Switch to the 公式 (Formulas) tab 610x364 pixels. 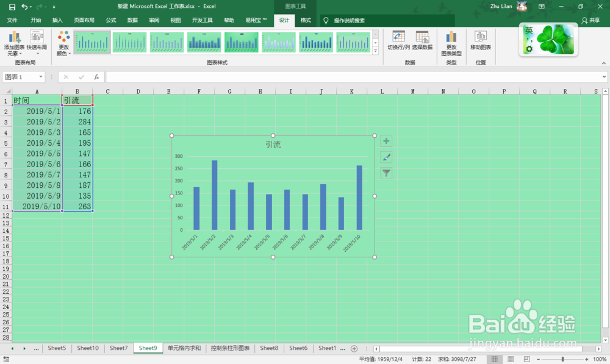coord(111,20)
